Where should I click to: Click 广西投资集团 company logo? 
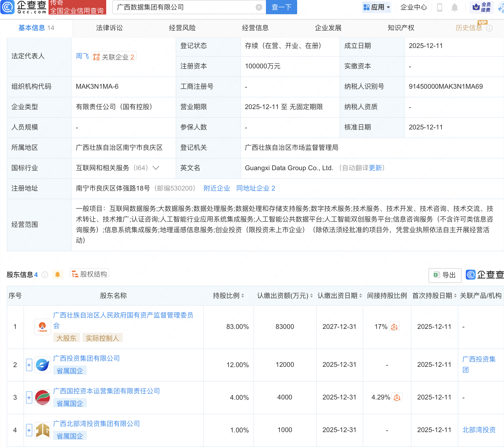click(42, 365)
